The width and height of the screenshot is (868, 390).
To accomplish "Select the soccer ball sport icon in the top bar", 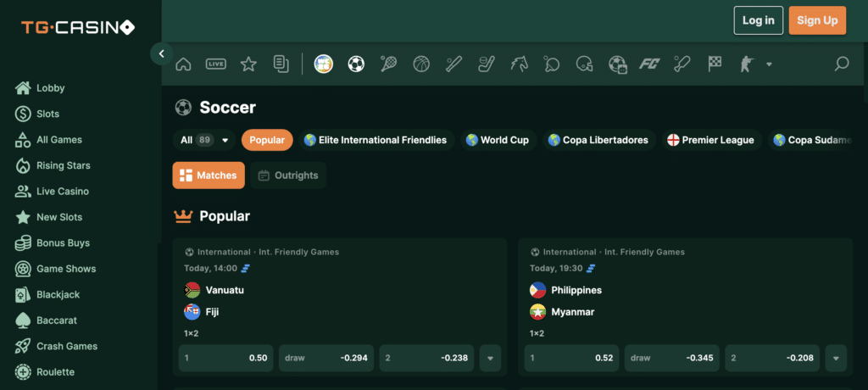I will click(x=356, y=64).
